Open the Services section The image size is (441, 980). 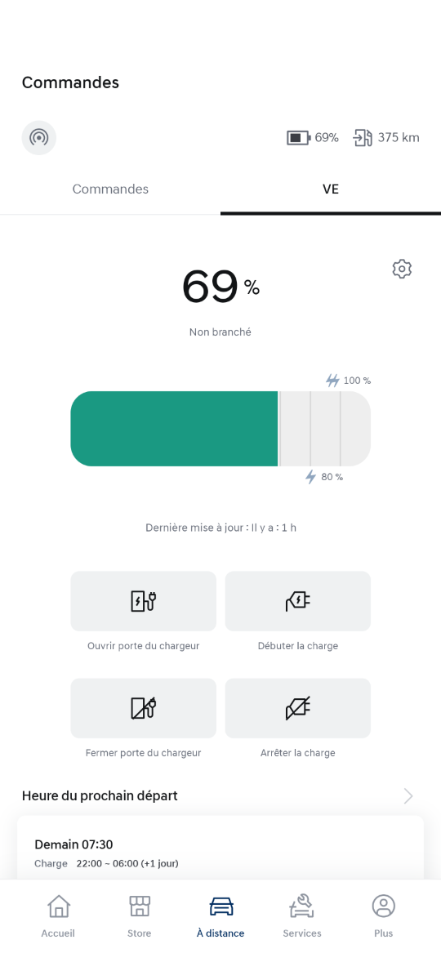[302, 915]
